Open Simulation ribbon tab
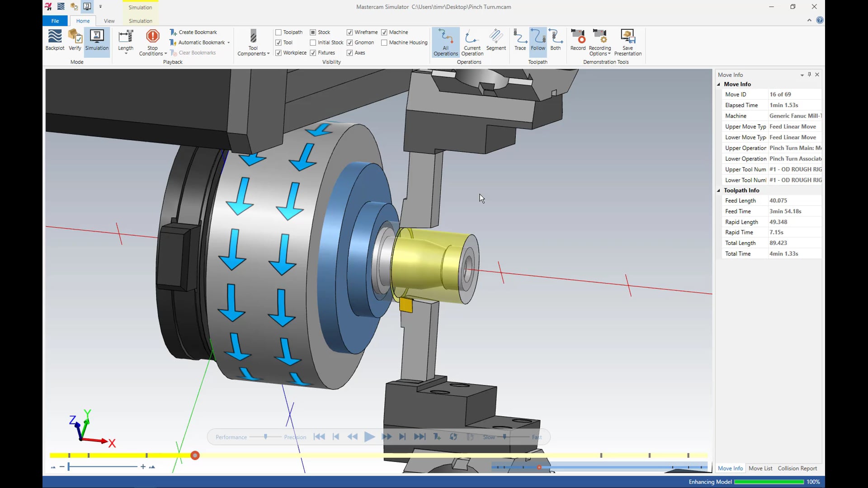868x488 pixels. [140, 21]
